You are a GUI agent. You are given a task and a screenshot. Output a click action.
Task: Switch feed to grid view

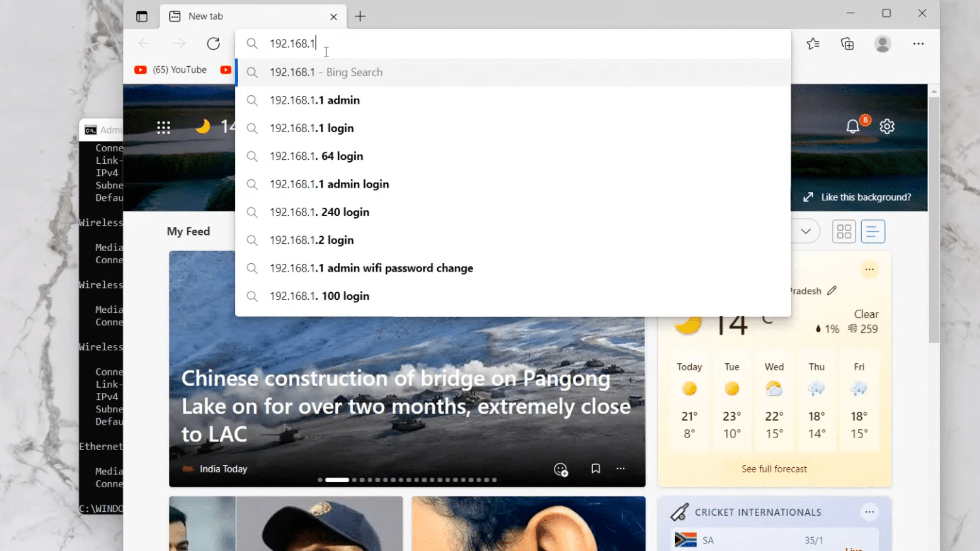tap(844, 232)
